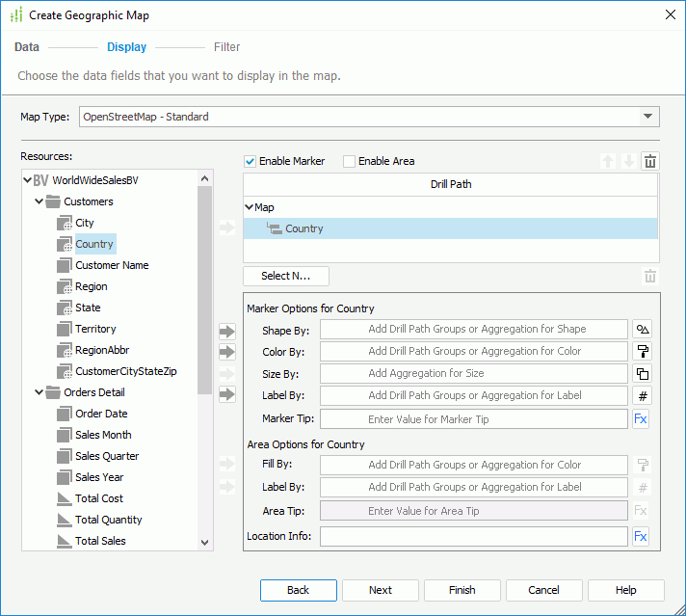Image resolution: width=686 pixels, height=616 pixels.
Task: Click the Fill By input field
Action: point(474,465)
